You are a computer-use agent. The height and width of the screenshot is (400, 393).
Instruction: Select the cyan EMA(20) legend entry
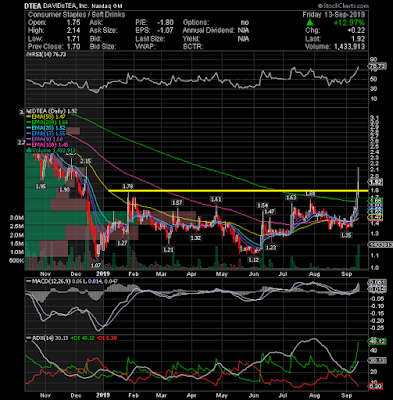pos(46,128)
